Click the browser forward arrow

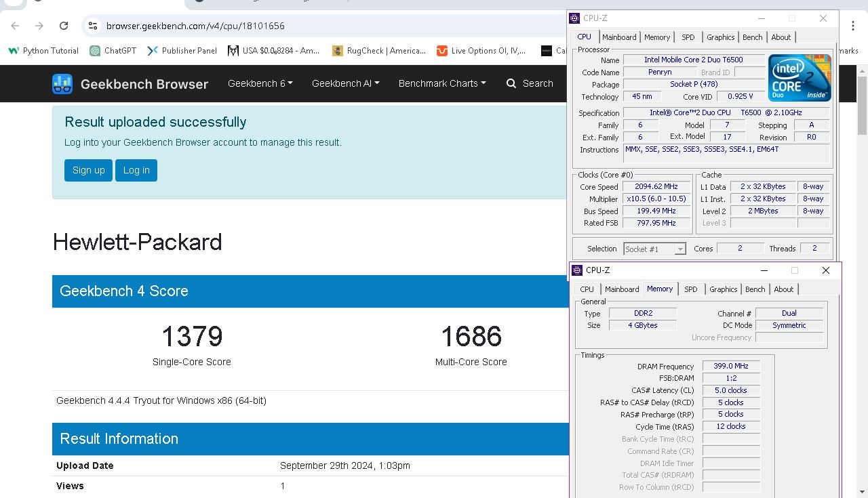click(x=39, y=26)
